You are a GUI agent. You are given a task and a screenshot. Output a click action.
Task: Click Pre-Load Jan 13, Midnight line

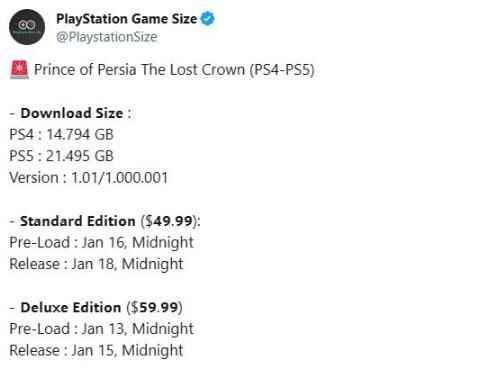pyautogui.click(x=101, y=329)
